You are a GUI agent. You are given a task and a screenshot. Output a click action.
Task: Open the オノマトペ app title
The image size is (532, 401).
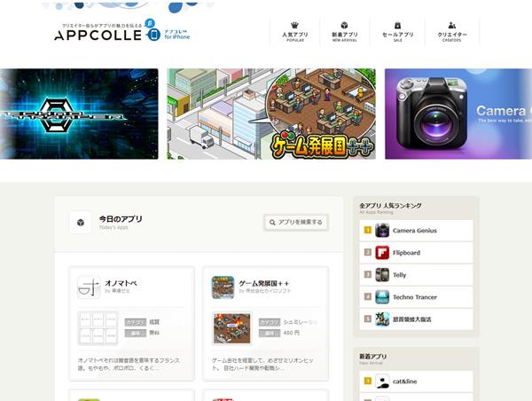point(121,283)
